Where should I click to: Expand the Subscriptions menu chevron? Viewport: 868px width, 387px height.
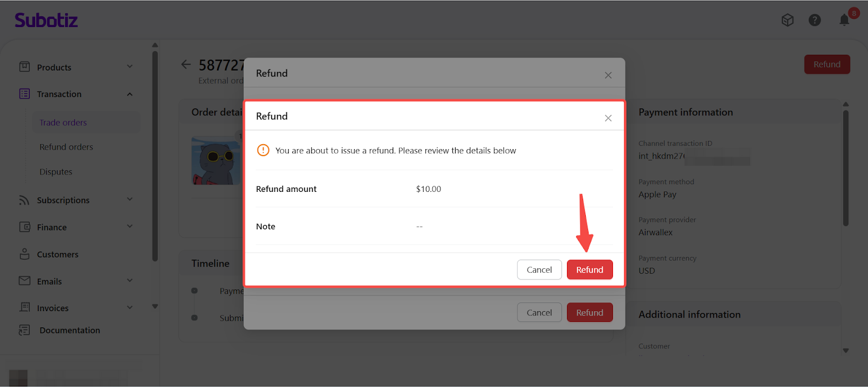[x=130, y=199]
